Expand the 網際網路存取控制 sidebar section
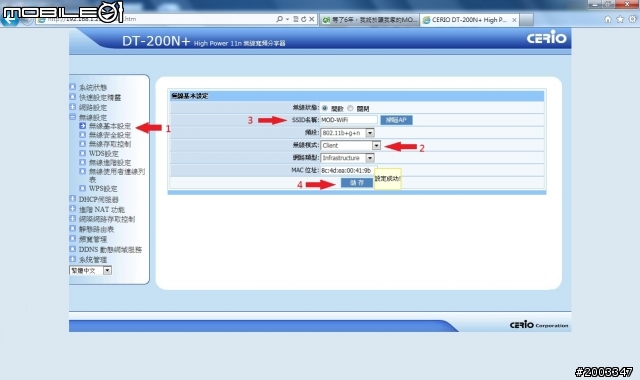The width and height of the screenshot is (640, 380). (73, 219)
